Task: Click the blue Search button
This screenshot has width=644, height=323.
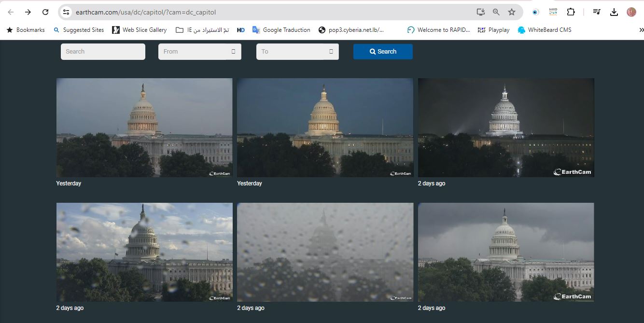Action: 383,52
